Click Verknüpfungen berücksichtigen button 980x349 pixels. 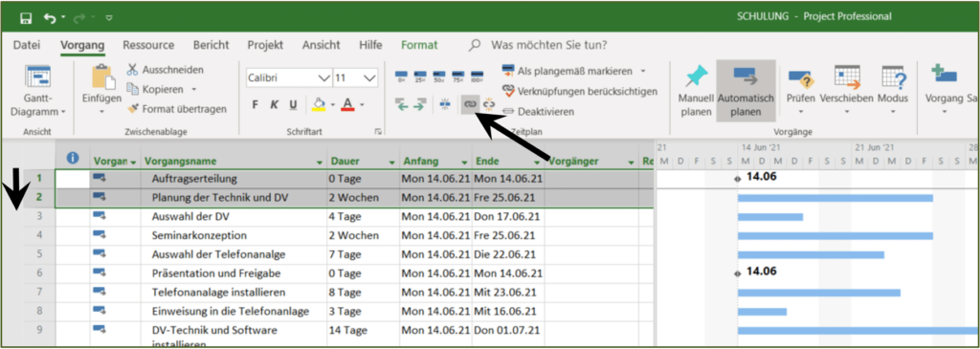tap(580, 91)
